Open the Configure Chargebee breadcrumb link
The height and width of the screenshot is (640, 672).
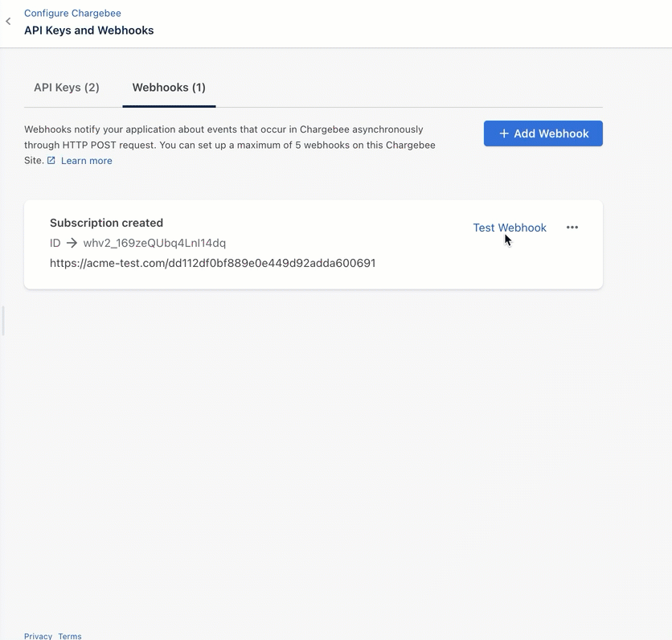tap(72, 14)
